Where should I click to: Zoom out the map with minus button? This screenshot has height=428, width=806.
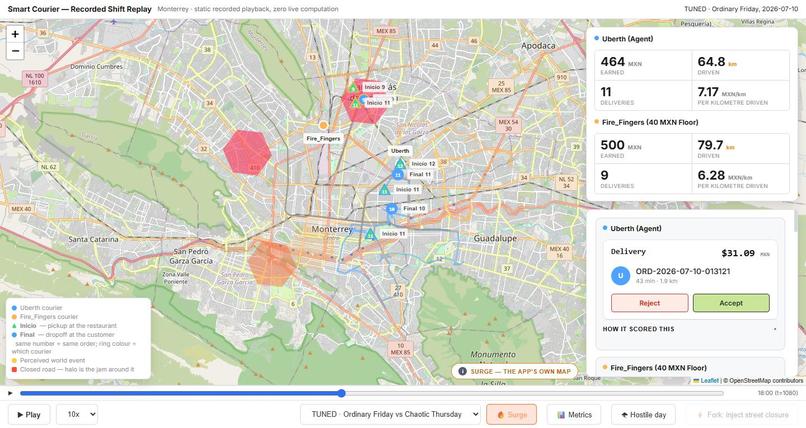[15, 51]
